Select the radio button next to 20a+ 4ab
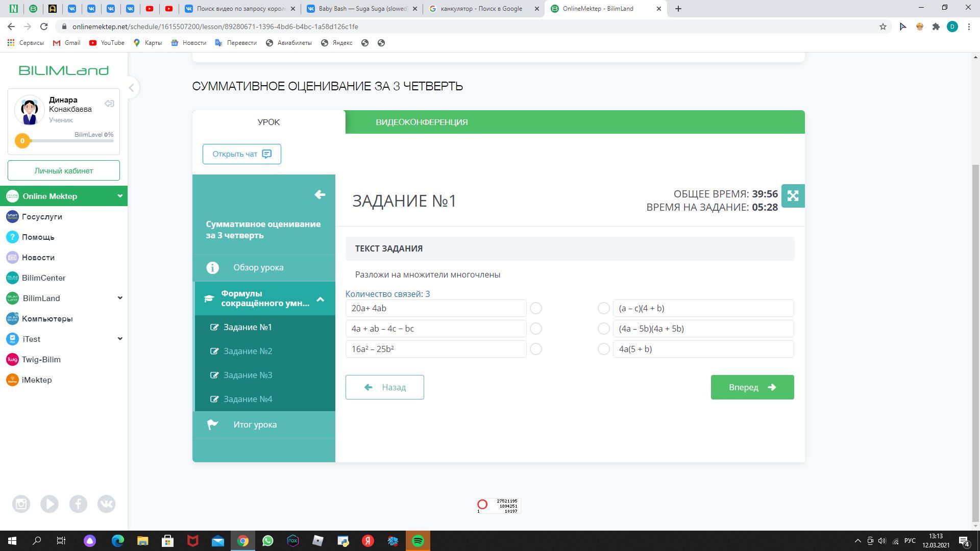Image resolution: width=980 pixels, height=551 pixels. [x=535, y=308]
